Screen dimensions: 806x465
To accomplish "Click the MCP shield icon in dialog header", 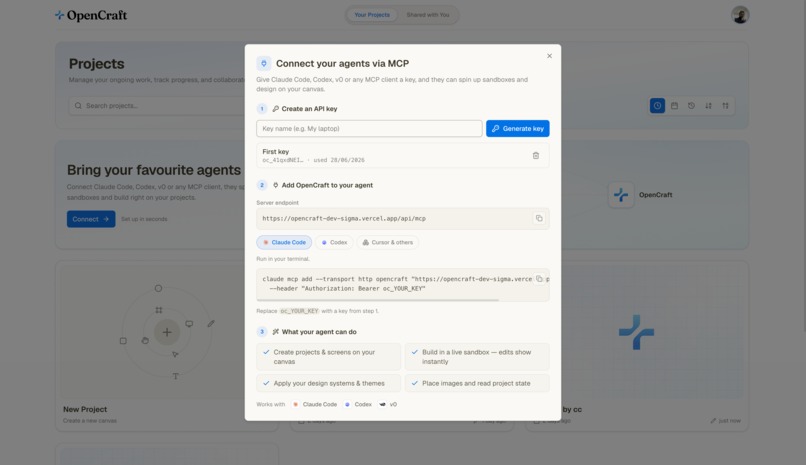I will [264, 63].
